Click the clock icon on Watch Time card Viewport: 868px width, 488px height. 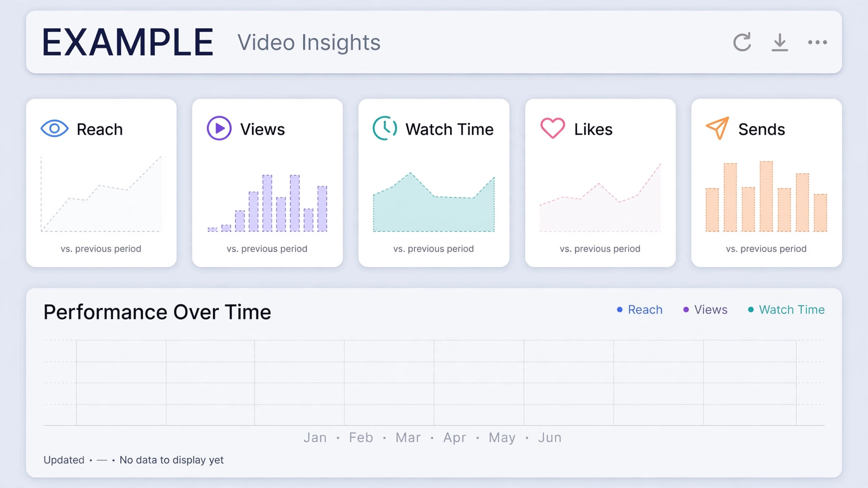click(385, 128)
